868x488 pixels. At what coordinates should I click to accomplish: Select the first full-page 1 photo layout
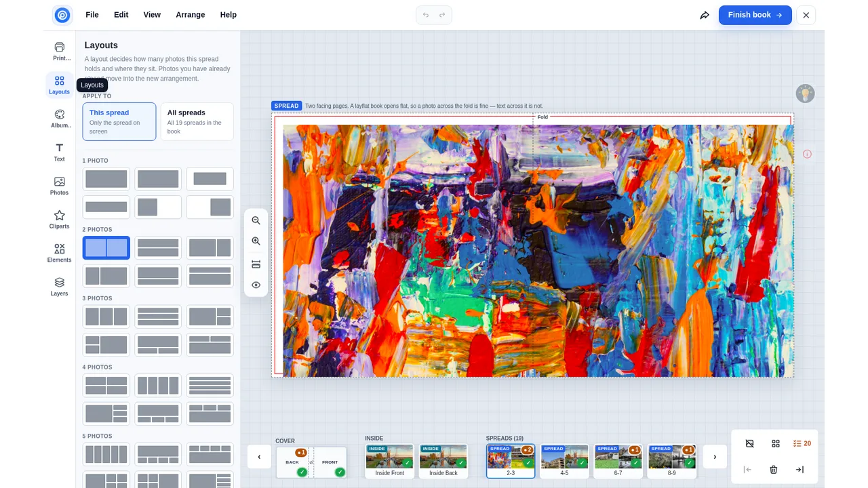pos(106,179)
